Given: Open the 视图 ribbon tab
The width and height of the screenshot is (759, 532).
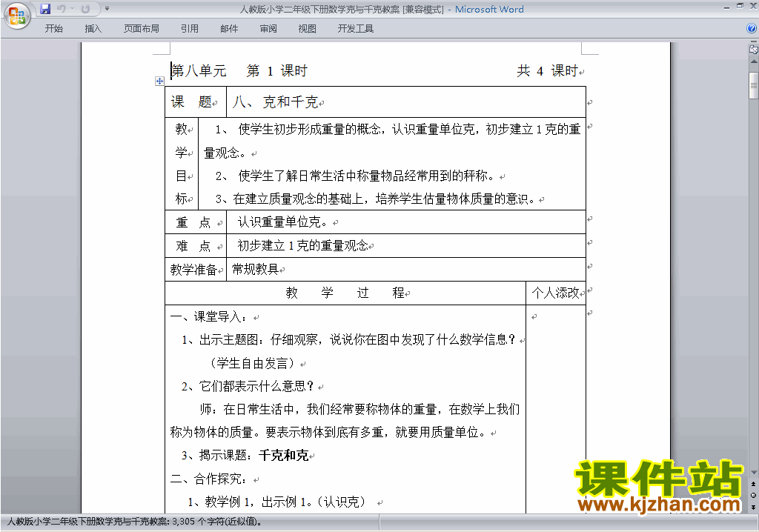Looking at the screenshot, I should [308, 29].
